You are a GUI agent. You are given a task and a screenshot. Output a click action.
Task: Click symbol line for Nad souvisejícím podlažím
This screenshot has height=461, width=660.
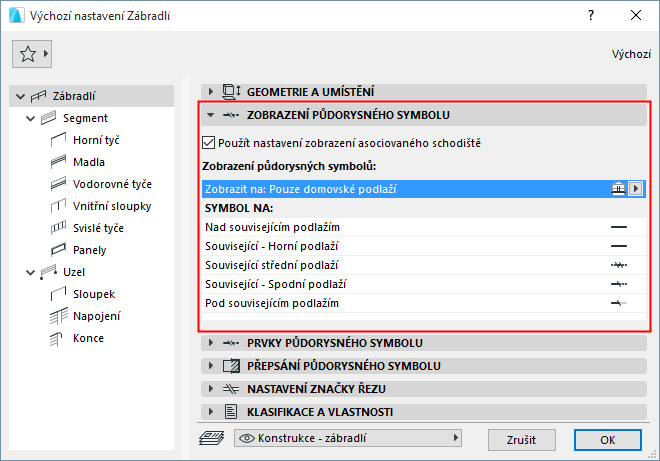coord(619,227)
